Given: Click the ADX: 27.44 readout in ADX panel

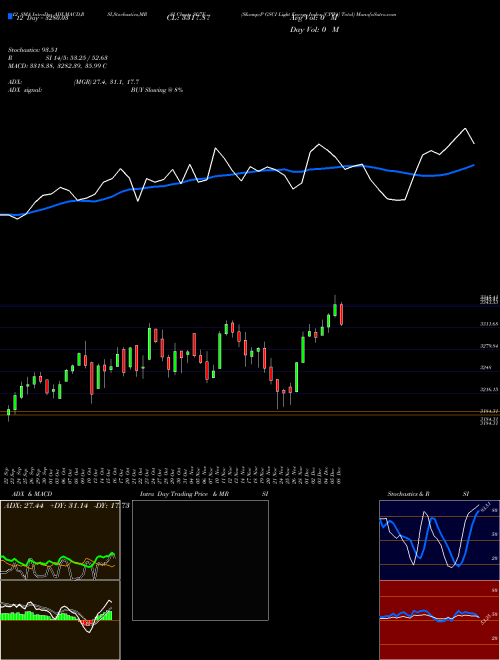Looking at the screenshot, I should (x=24, y=506).
